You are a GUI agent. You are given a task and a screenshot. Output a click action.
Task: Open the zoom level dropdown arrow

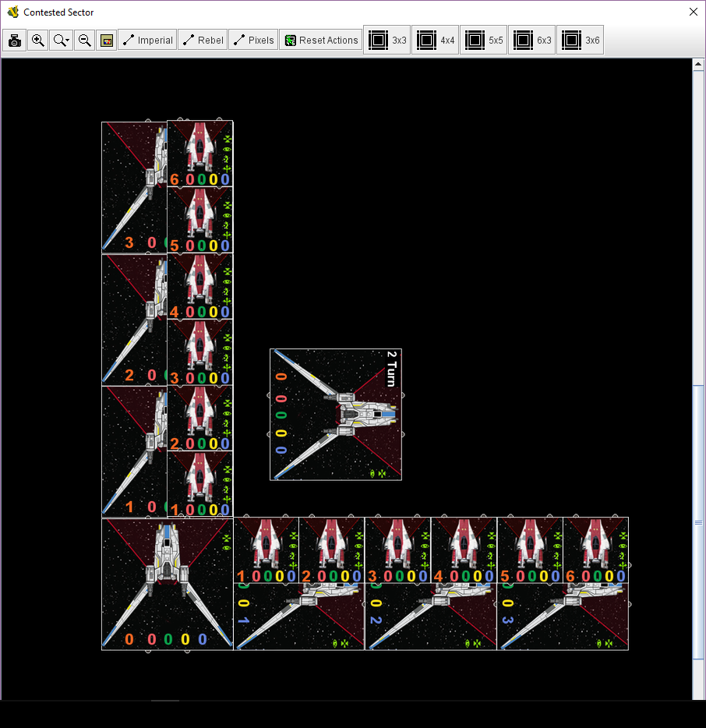(66, 40)
